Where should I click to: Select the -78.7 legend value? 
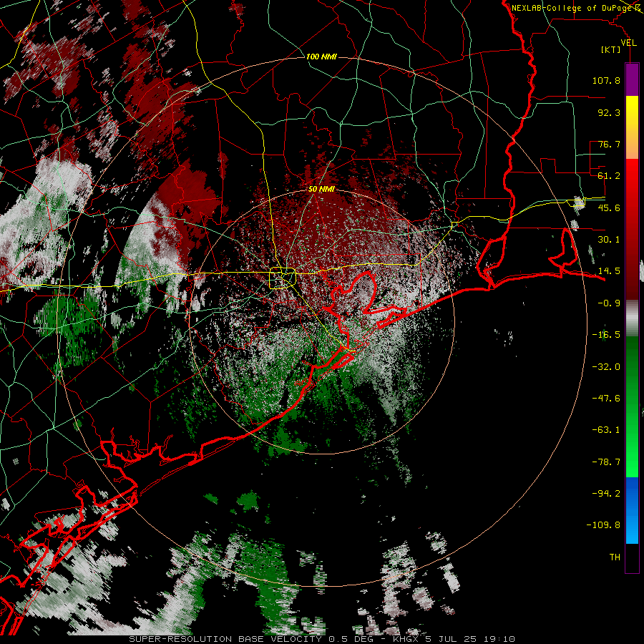coord(606,462)
